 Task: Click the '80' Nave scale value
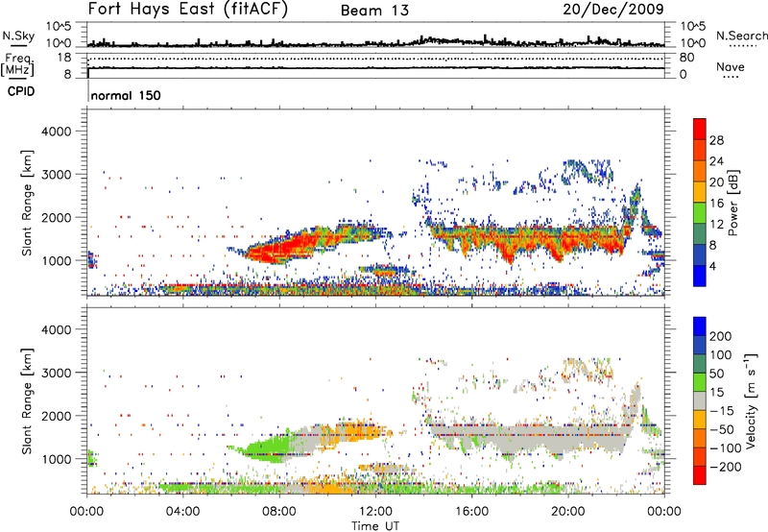point(686,58)
